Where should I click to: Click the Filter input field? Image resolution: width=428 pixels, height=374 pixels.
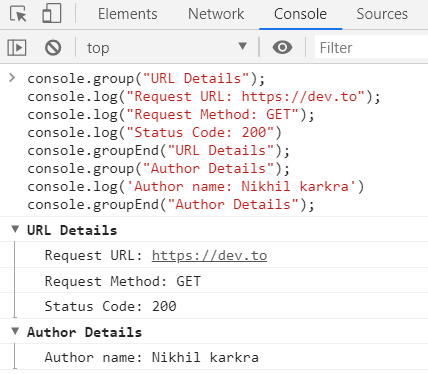click(371, 48)
